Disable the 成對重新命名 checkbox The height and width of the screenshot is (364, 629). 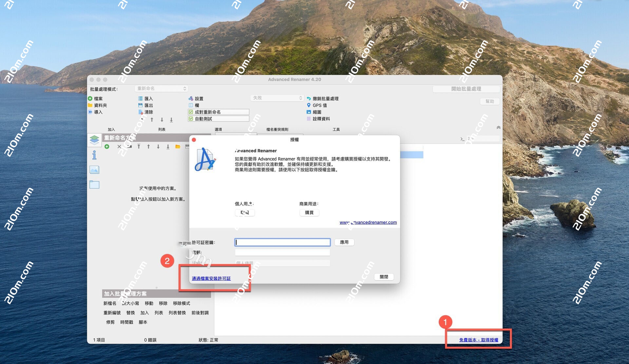coord(191,112)
